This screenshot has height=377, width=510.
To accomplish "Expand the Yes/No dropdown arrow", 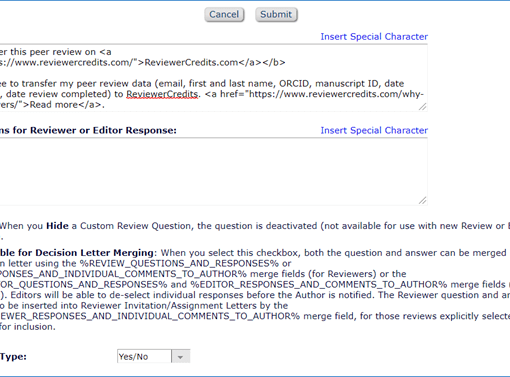I will coord(181,357).
